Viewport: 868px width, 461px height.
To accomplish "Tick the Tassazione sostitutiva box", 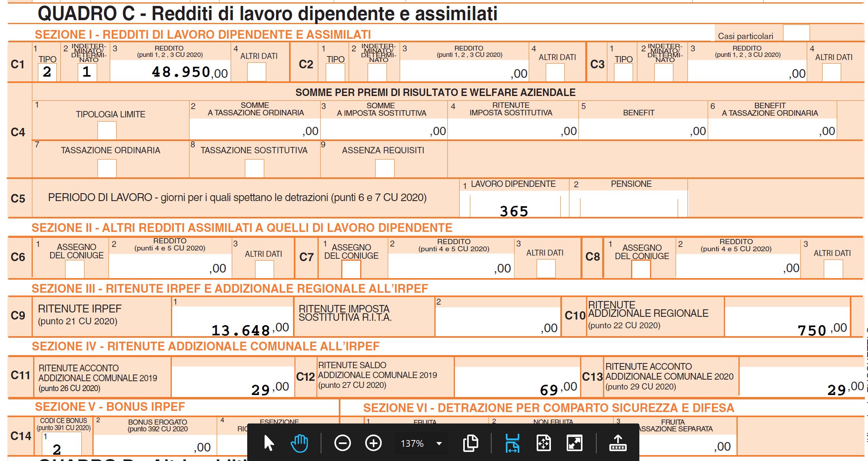I will tap(254, 168).
